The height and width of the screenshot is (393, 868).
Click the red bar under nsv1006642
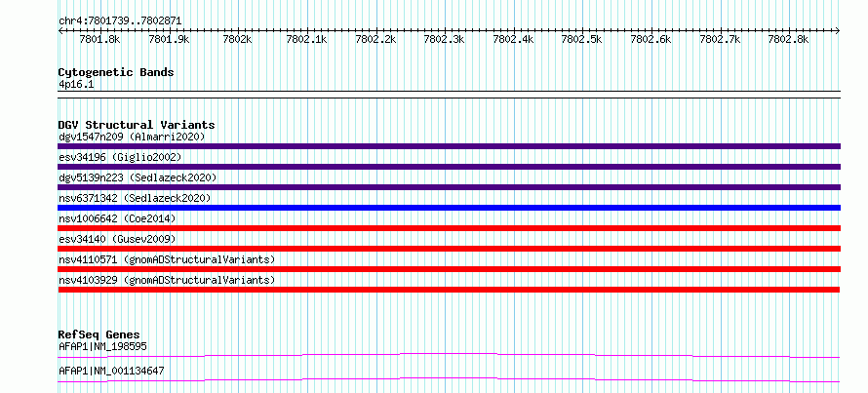point(449,228)
